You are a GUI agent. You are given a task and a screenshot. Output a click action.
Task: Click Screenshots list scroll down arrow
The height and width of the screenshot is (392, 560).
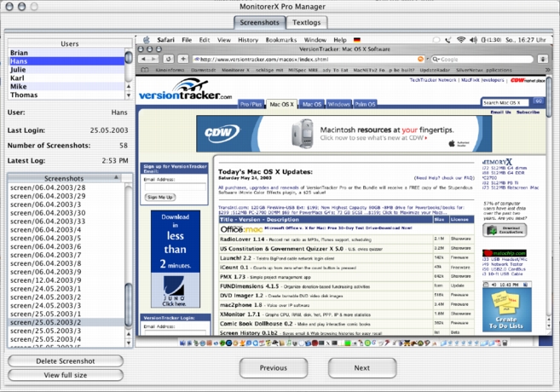[x=129, y=343]
